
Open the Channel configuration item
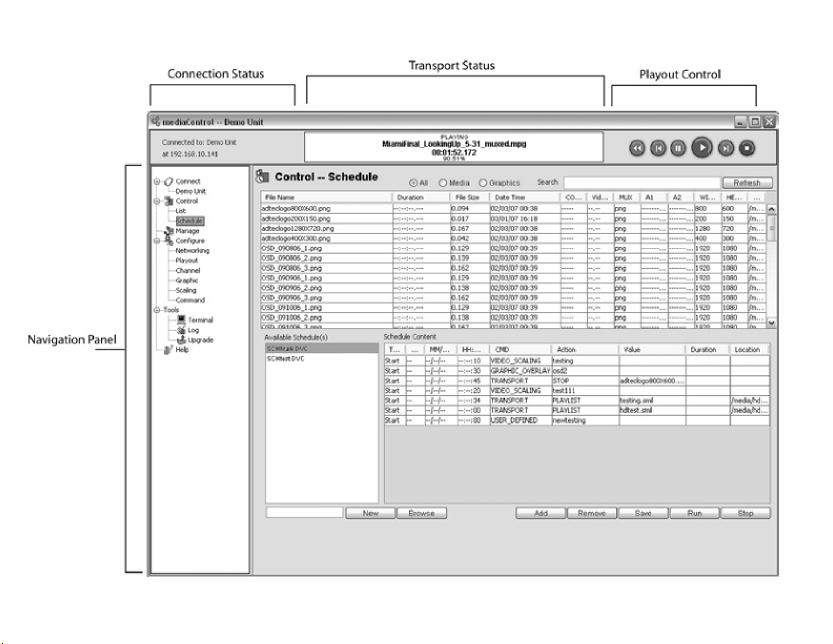pos(188,271)
